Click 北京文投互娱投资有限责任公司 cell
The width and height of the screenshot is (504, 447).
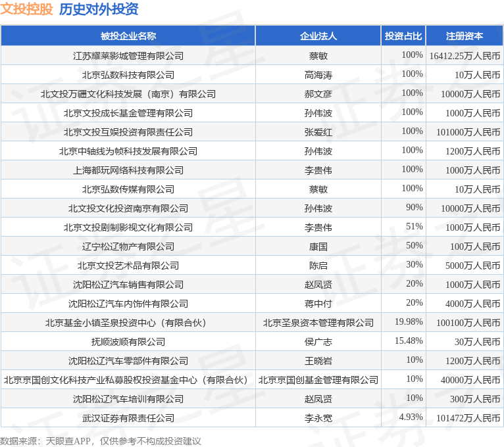point(128,132)
